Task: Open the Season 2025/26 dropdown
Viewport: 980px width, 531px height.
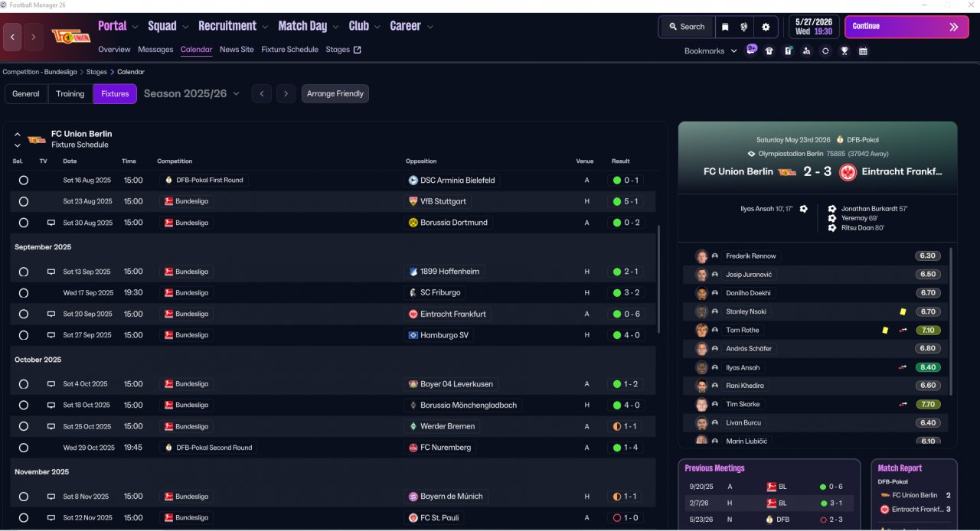Action: [191, 93]
